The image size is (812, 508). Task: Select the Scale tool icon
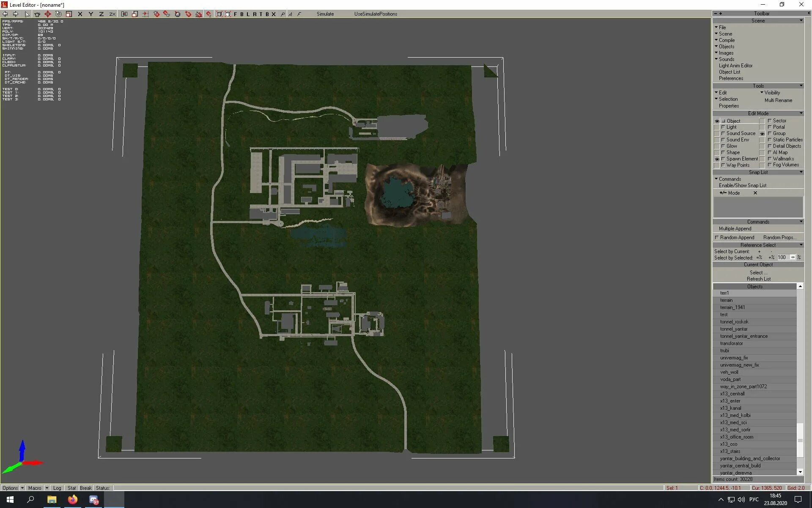point(69,14)
